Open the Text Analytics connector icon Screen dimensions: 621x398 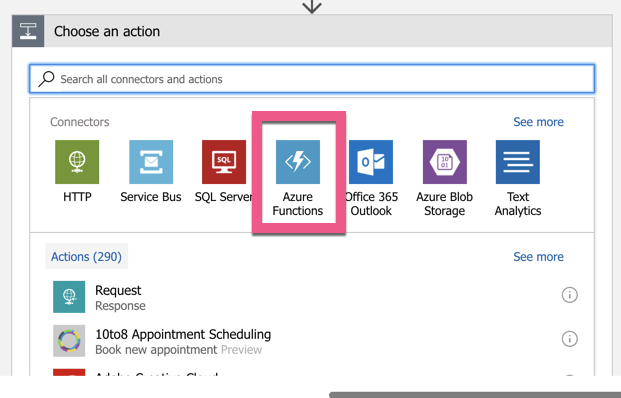tap(518, 162)
